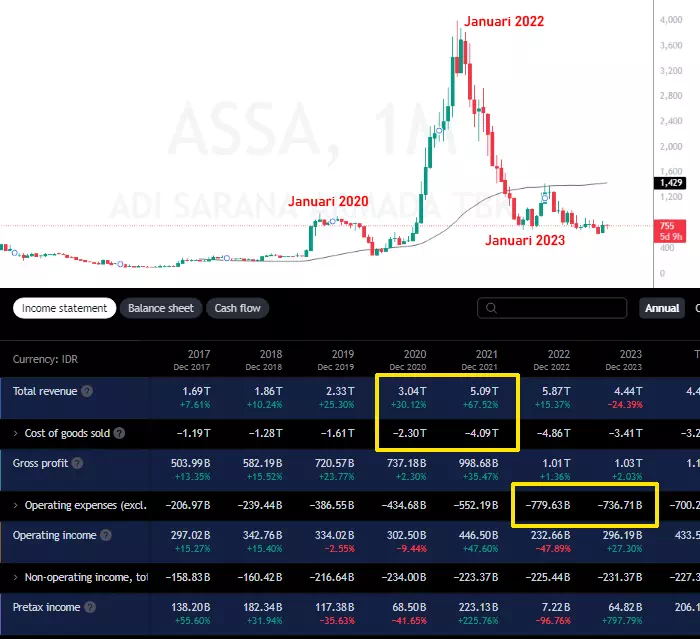Open the Pretax income help icon

click(90, 607)
